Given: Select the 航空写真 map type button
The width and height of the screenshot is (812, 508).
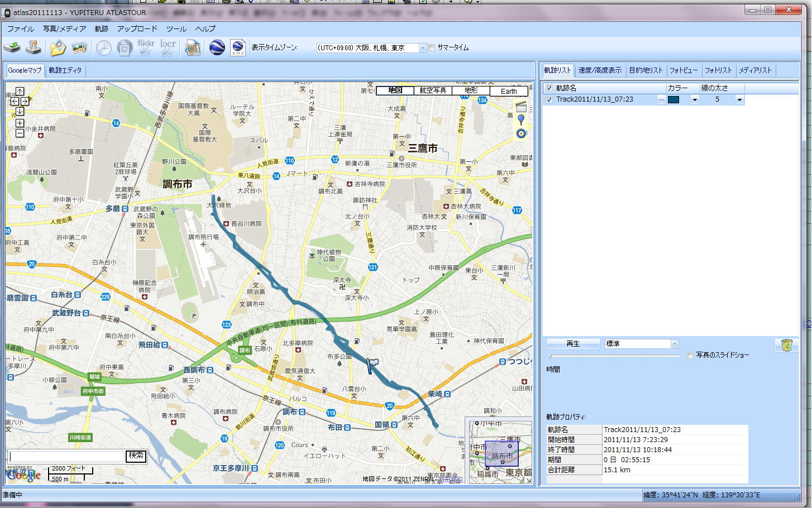Looking at the screenshot, I should pyautogui.click(x=433, y=90).
